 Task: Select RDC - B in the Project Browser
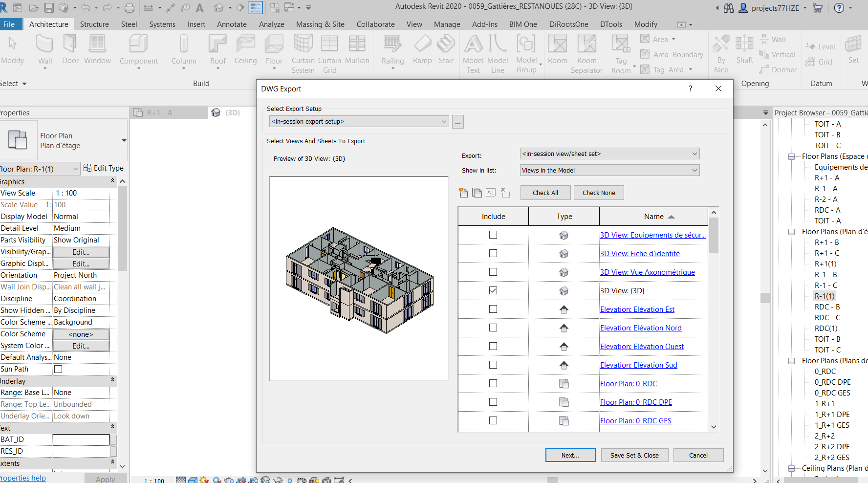click(827, 307)
